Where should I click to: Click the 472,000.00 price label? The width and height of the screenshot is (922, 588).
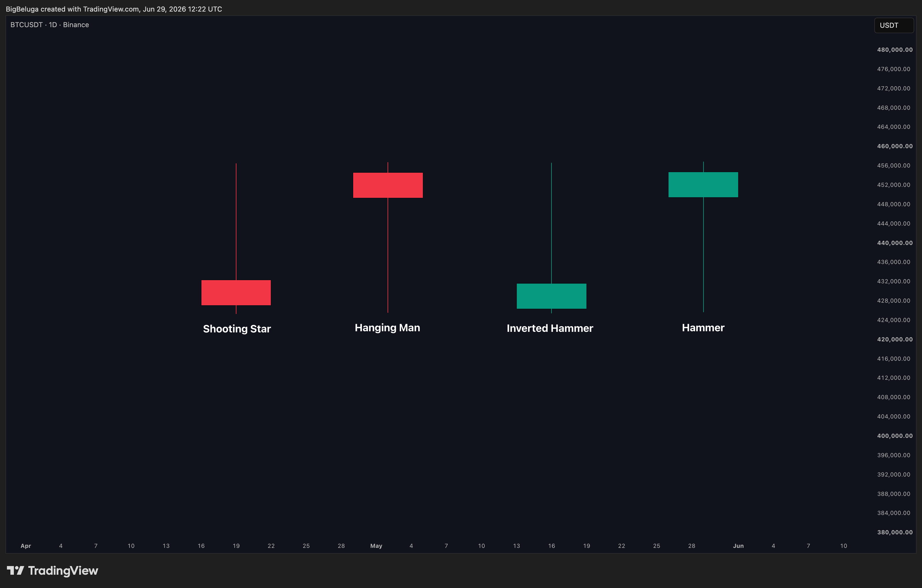tap(894, 88)
